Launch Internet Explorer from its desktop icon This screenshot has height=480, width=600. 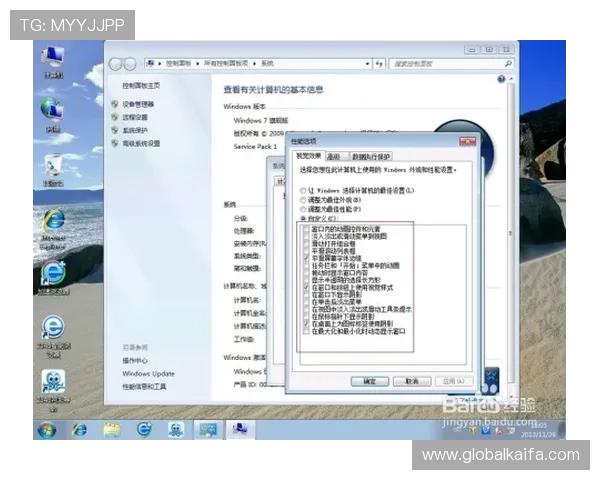pos(53,220)
